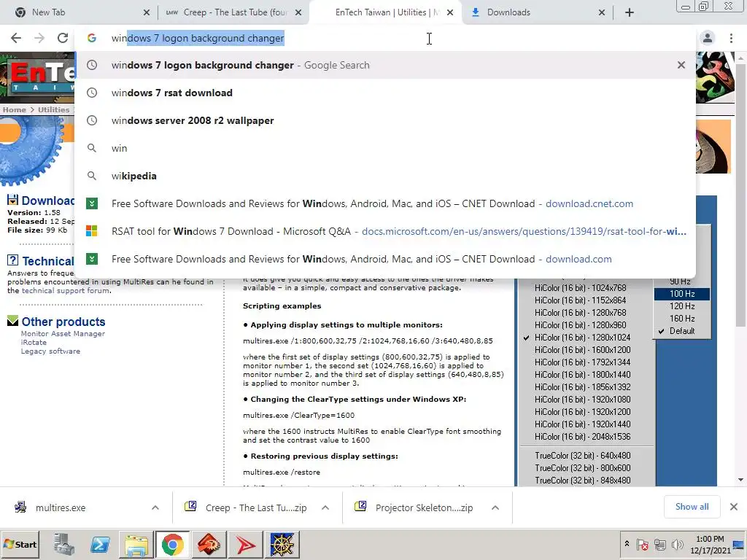Launch Server Manager from the taskbar

point(64,544)
